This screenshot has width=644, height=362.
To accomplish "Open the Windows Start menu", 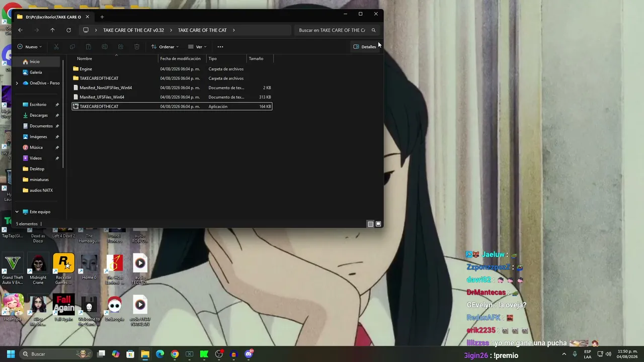I will 11,354.
